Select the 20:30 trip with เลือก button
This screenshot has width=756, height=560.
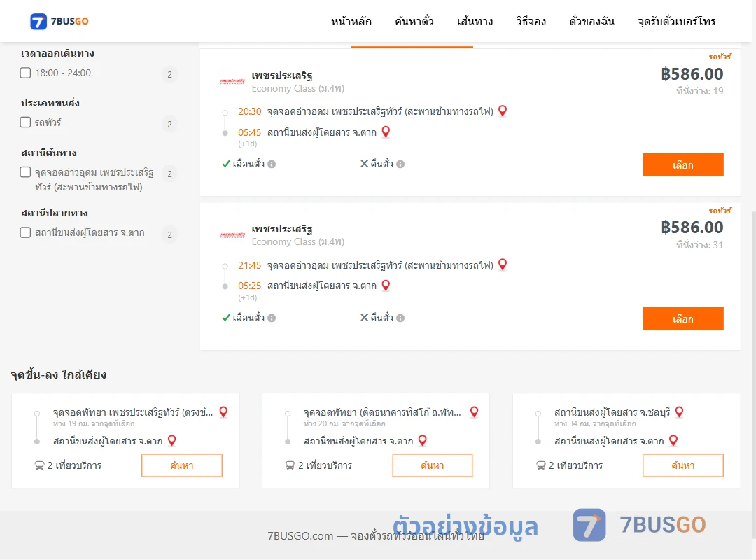[x=682, y=165]
